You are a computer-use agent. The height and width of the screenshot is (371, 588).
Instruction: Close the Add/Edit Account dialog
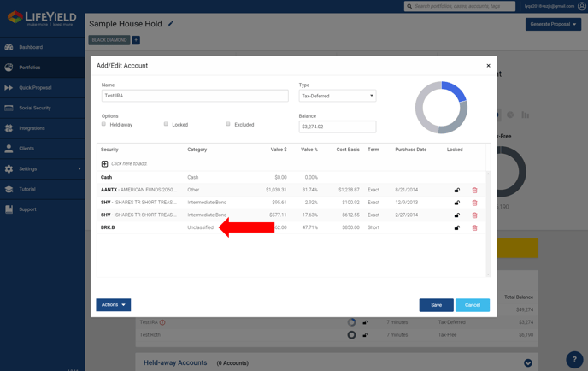point(488,66)
